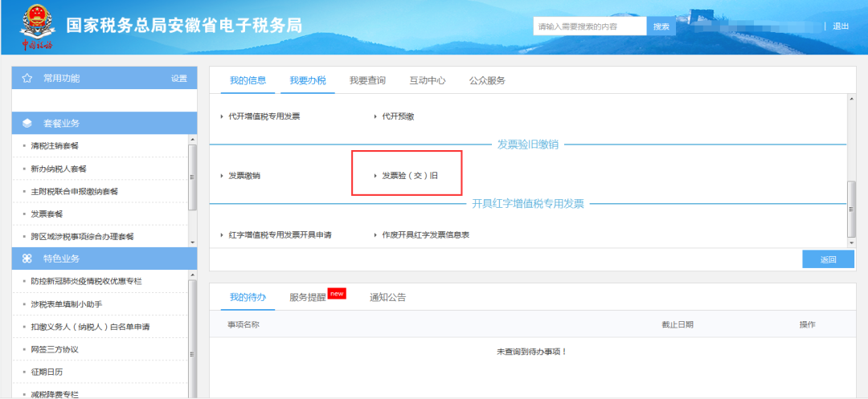This screenshot has height=399, width=868.
Task: Open 代开增值税专用发票
Action: coord(264,116)
